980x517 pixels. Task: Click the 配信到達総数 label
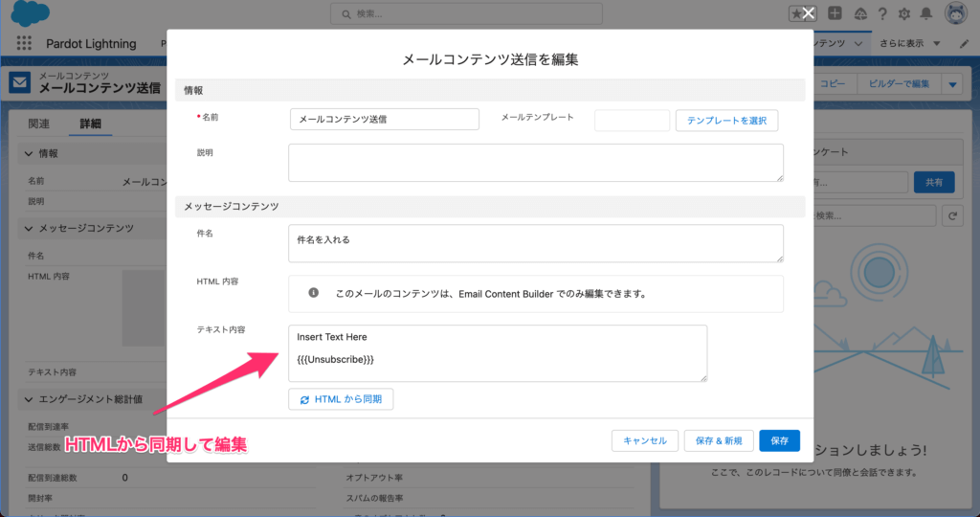click(53, 478)
